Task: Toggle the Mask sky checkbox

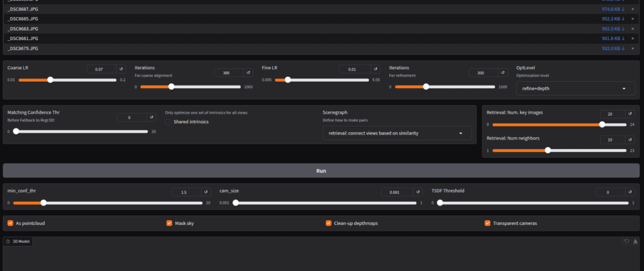Action: click(x=169, y=223)
